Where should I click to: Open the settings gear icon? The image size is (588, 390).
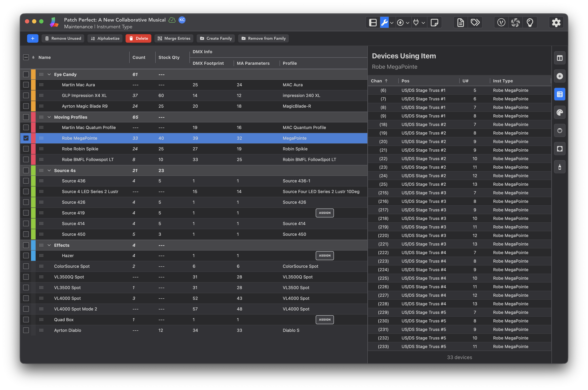tap(556, 23)
